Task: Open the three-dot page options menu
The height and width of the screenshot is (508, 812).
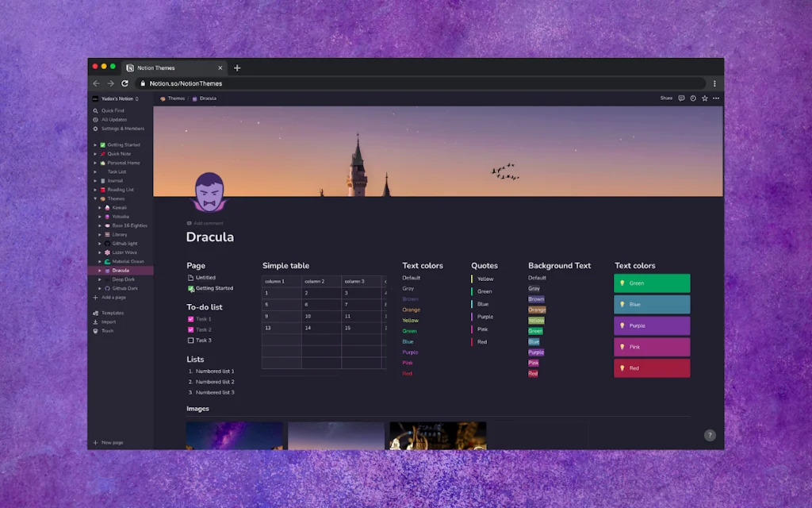Action: coord(716,98)
